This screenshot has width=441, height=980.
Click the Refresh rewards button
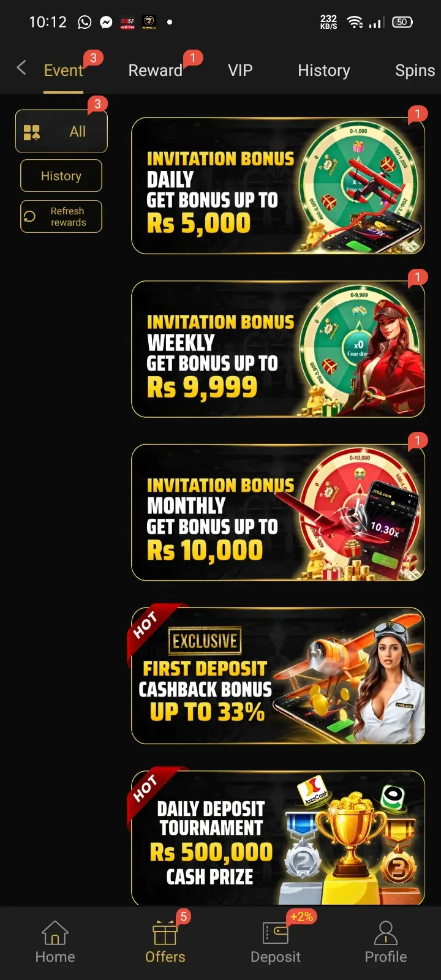(x=61, y=216)
